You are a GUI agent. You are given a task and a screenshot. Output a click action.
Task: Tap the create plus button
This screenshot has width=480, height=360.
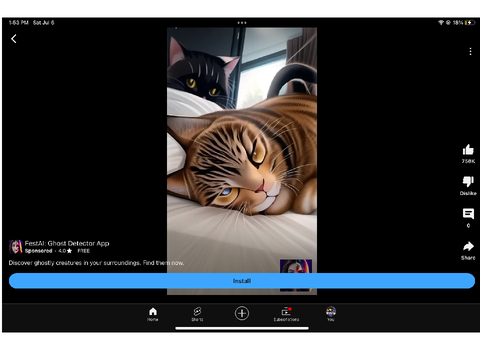coord(242,313)
